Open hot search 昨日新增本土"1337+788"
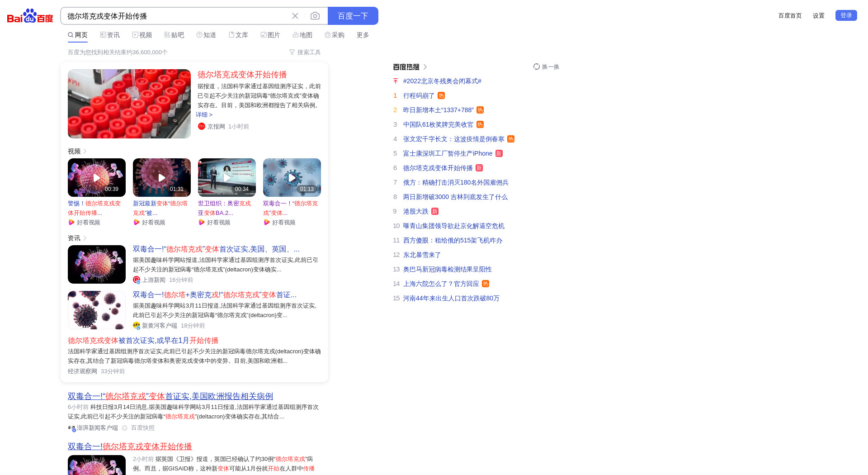Image resolution: width=868 pixels, height=475 pixels. coord(439,110)
